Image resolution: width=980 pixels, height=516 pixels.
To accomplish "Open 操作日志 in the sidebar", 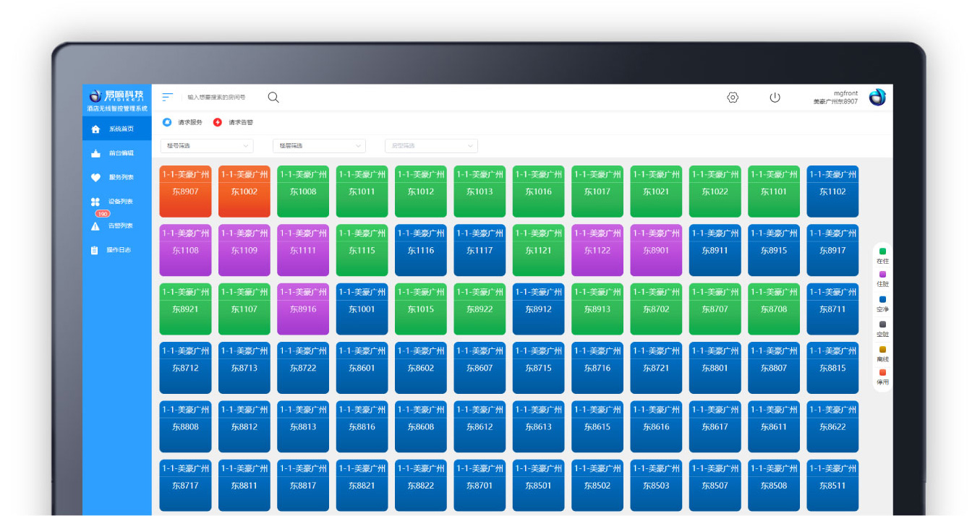I will 117,250.
